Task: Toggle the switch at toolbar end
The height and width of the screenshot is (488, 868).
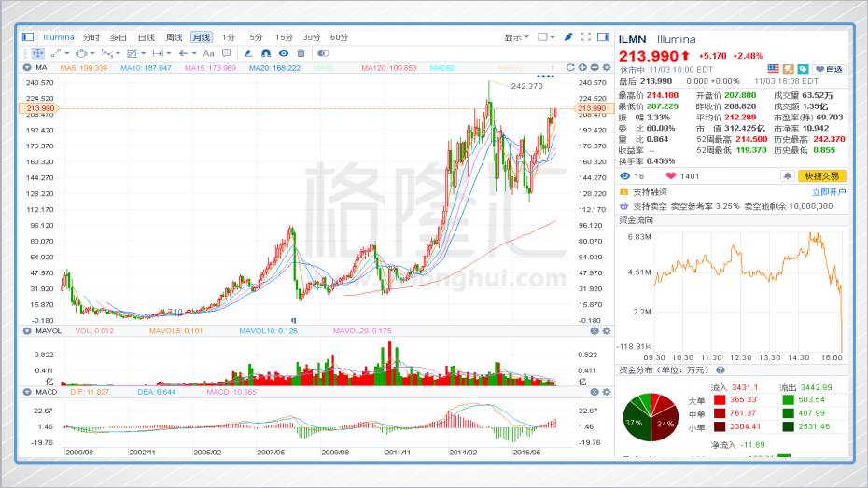Action: tap(323, 53)
